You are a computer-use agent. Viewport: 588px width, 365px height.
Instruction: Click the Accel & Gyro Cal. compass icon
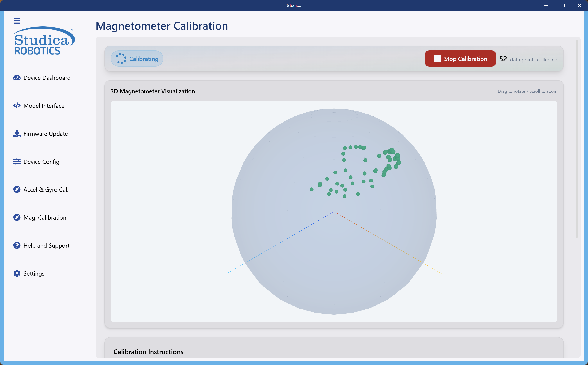click(17, 189)
